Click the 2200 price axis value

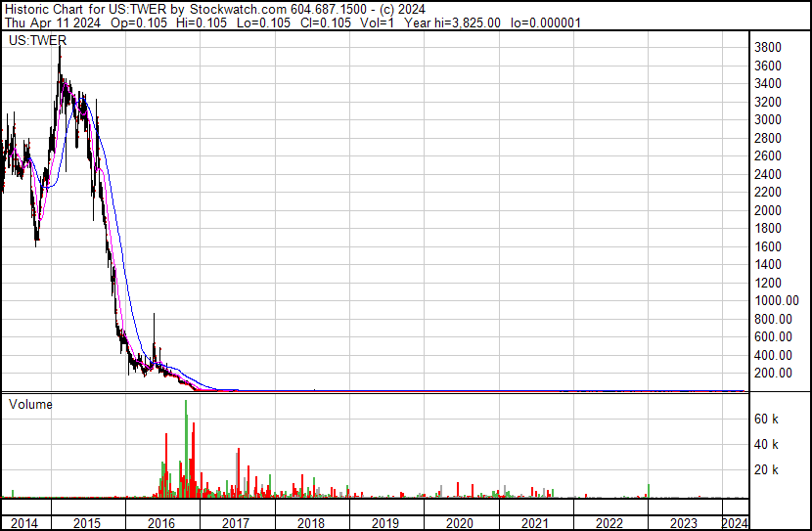tap(767, 192)
